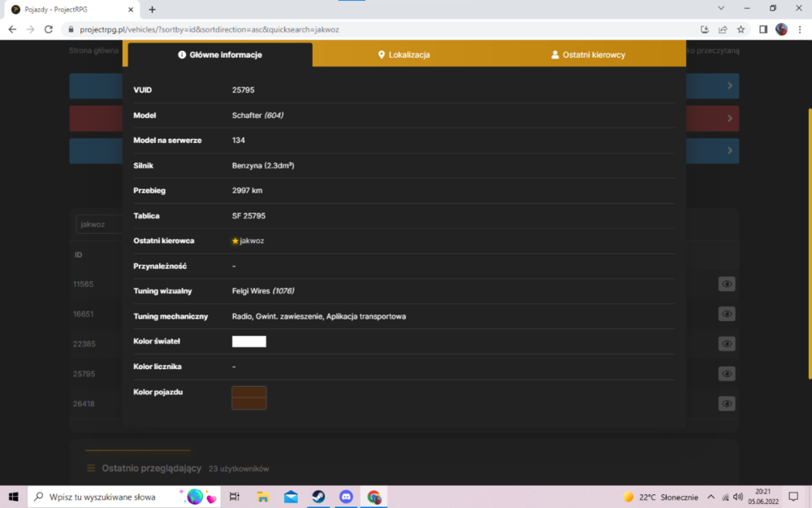Open Steam from the taskbar
The image size is (812, 508).
pos(318,497)
